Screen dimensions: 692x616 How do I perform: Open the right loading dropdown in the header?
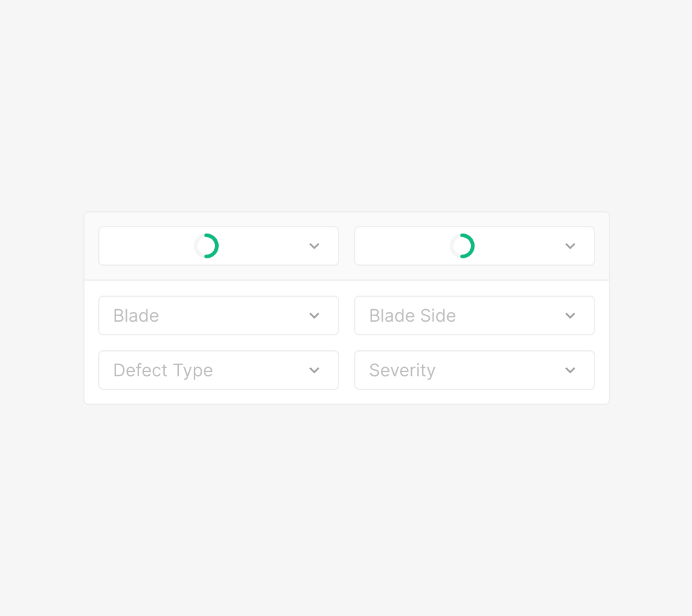[x=404, y=246]
